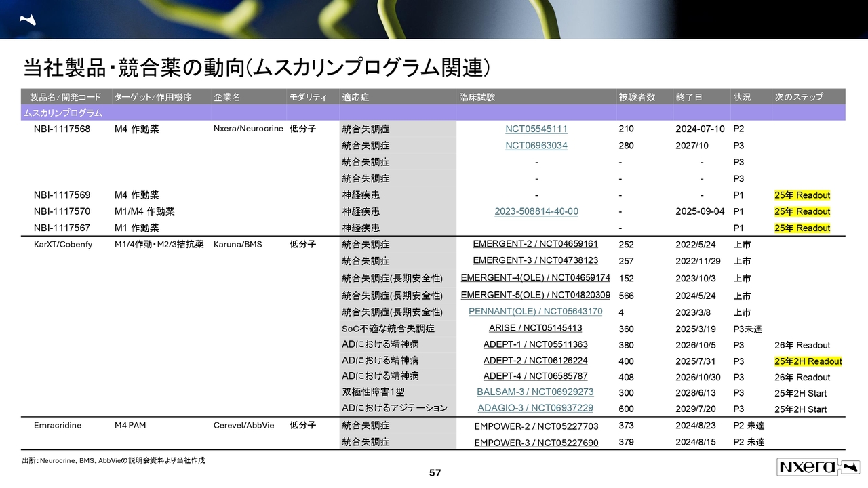Open EMPOWER-3 / NCT05227690 link
The width and height of the screenshot is (868, 488).
(536, 443)
